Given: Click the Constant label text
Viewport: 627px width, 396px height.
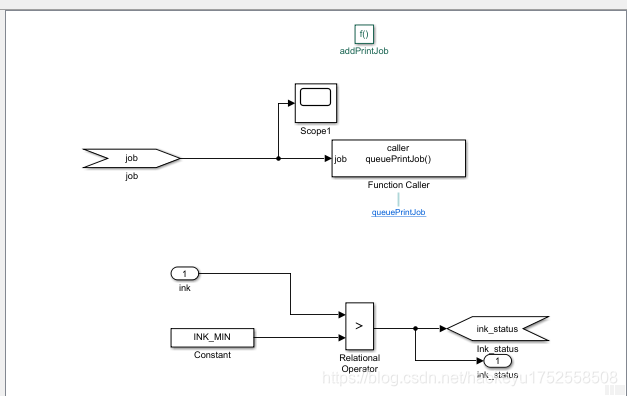Looking at the screenshot, I should [212, 355].
